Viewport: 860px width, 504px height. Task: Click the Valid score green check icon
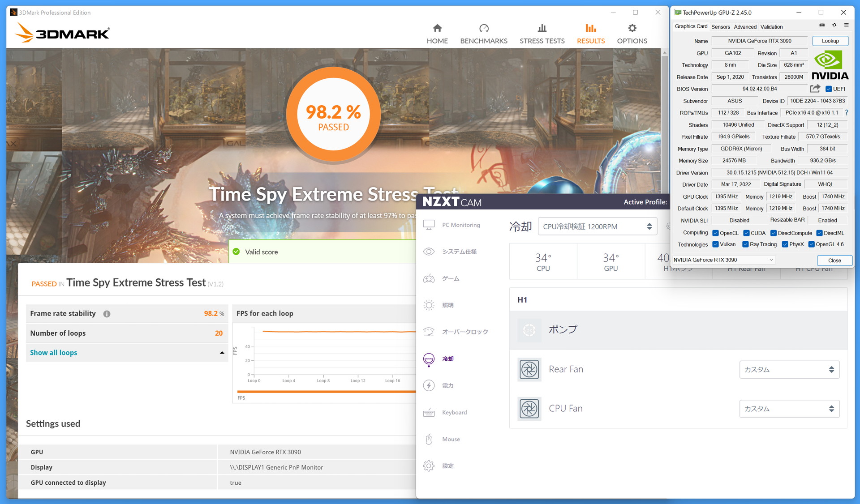[236, 252]
